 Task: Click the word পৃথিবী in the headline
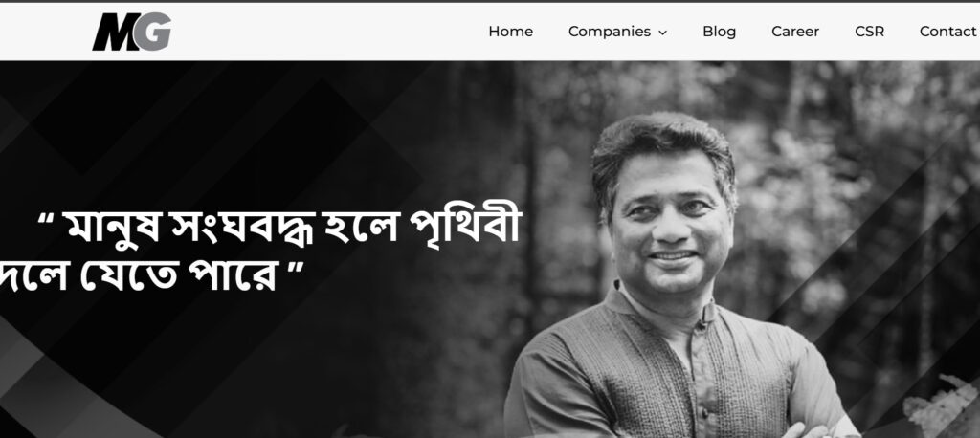(464, 227)
